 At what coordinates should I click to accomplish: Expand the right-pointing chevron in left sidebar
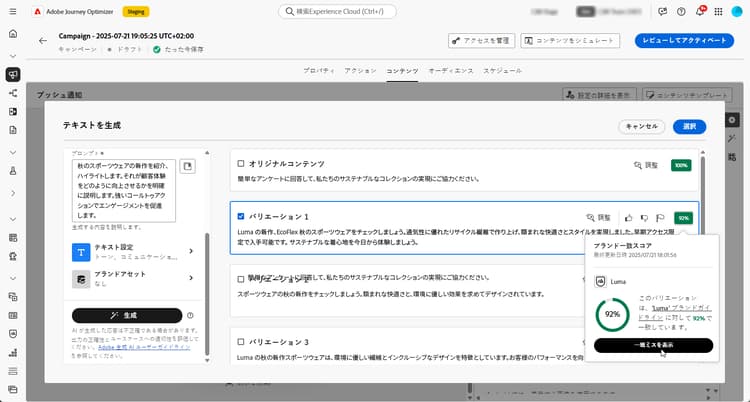tap(13, 193)
